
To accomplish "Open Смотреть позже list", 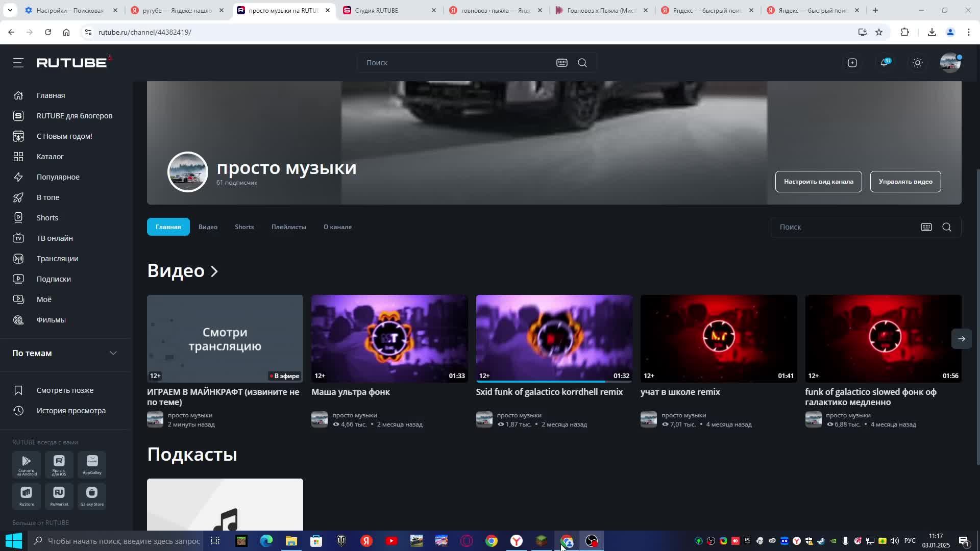I will (65, 390).
